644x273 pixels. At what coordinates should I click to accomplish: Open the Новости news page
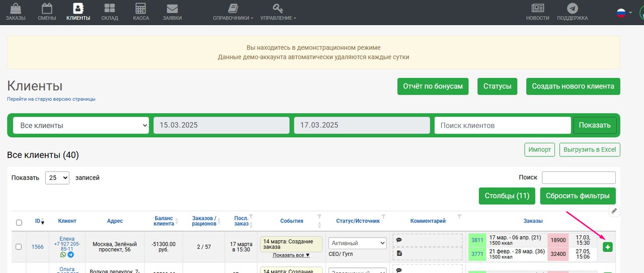(x=537, y=12)
